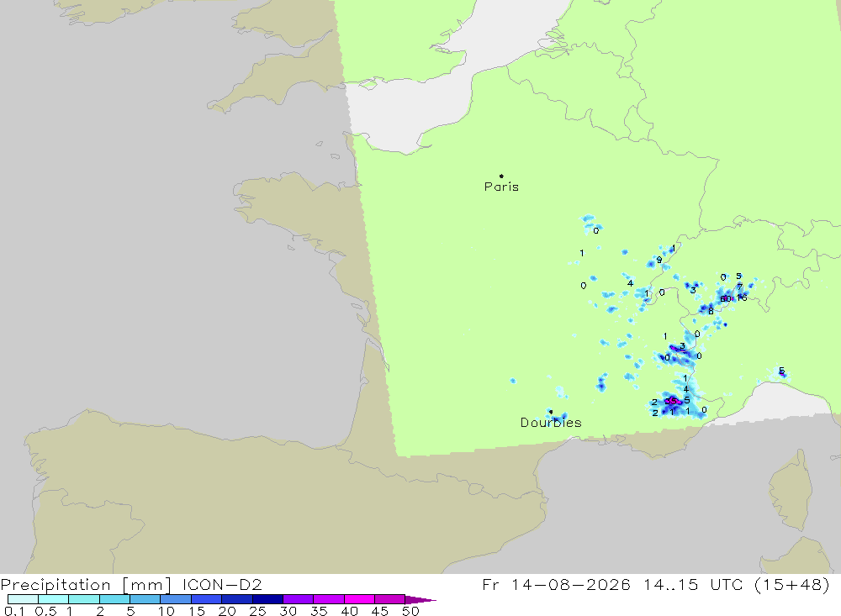Image resolution: width=841 pixels, height=616 pixels.
Task: Click the over-50 mm legend arrow tip
Action: [421, 599]
